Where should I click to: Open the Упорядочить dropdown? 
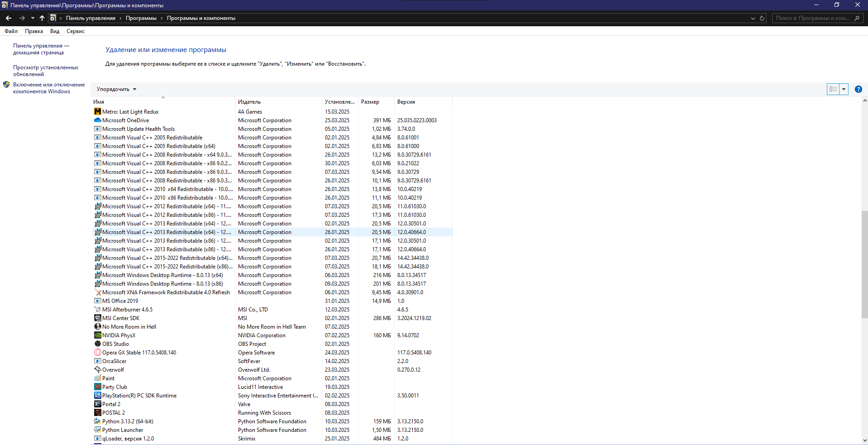(x=116, y=89)
